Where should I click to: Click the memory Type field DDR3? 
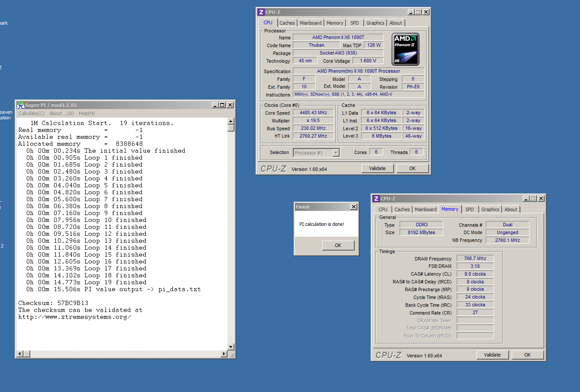421,225
